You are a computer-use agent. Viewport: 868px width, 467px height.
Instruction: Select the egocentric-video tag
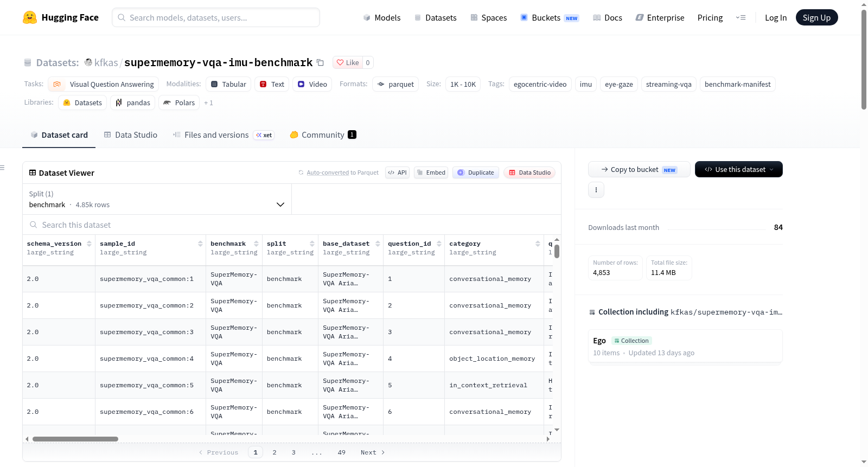pos(540,84)
